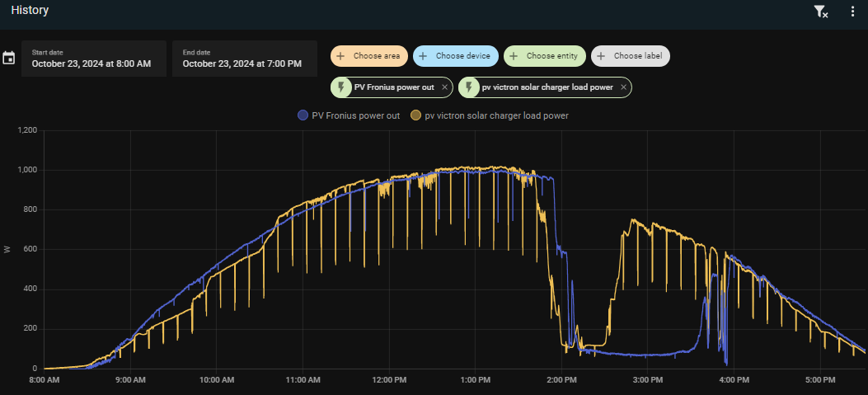Click the plus icon on Choose entity
The height and width of the screenshot is (395, 868).
pyautogui.click(x=514, y=56)
